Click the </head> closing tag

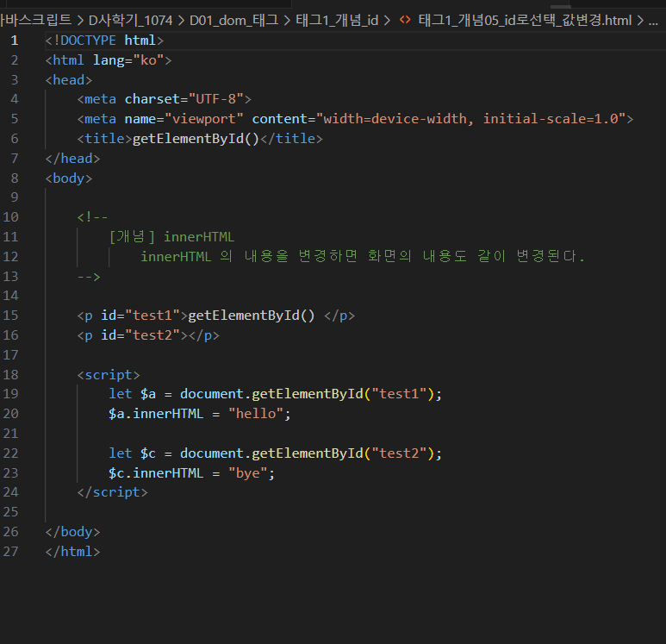click(72, 159)
